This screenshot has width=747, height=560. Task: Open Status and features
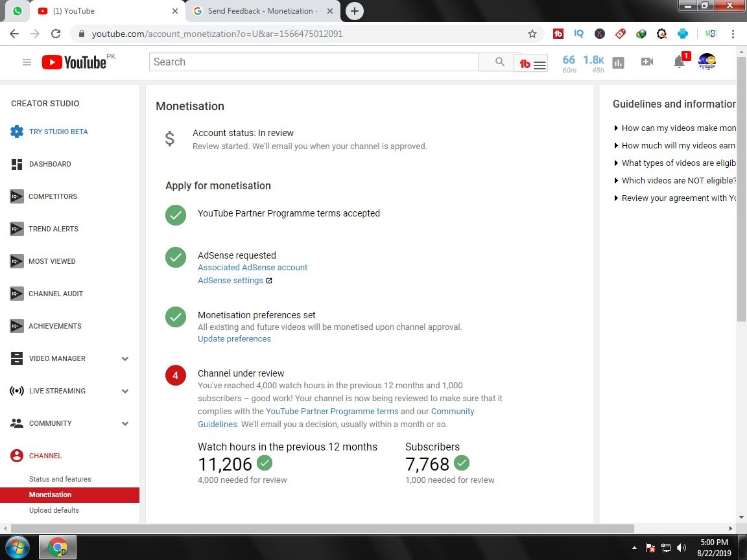point(60,479)
